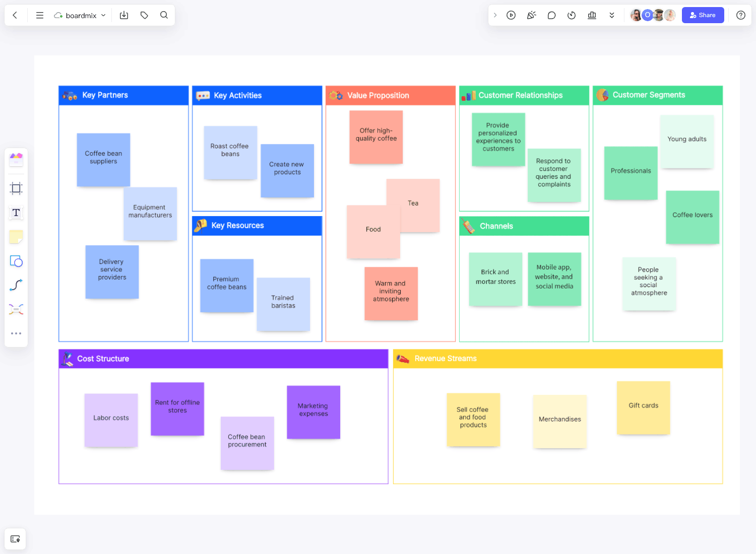Open more tools via the ellipsis in sidebar
756x554 pixels.
(x=16, y=333)
